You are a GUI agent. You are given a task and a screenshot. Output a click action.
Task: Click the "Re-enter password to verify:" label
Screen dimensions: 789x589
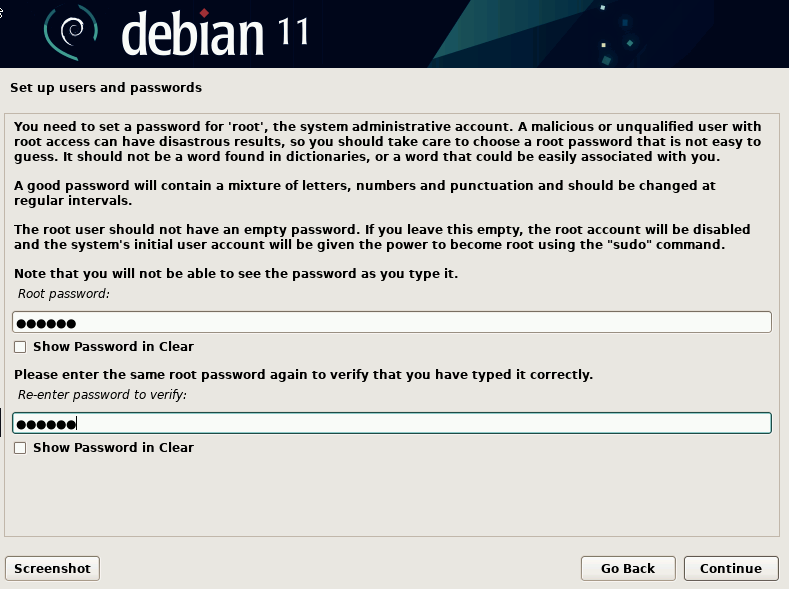point(103,395)
